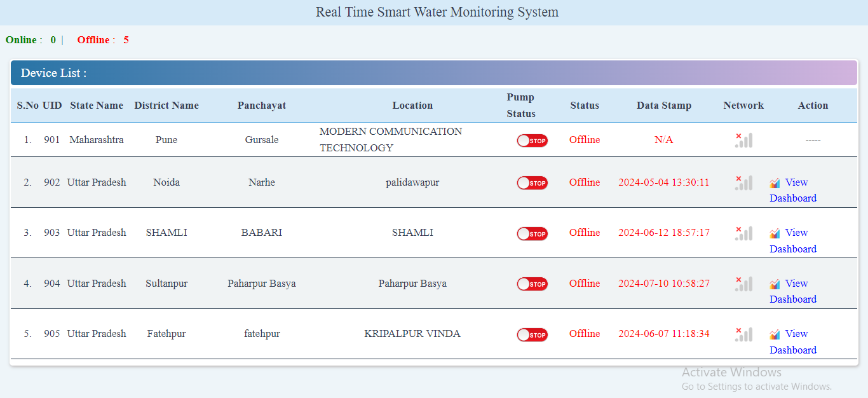Click the Online device count
This screenshot has height=398, width=868.
53,40
